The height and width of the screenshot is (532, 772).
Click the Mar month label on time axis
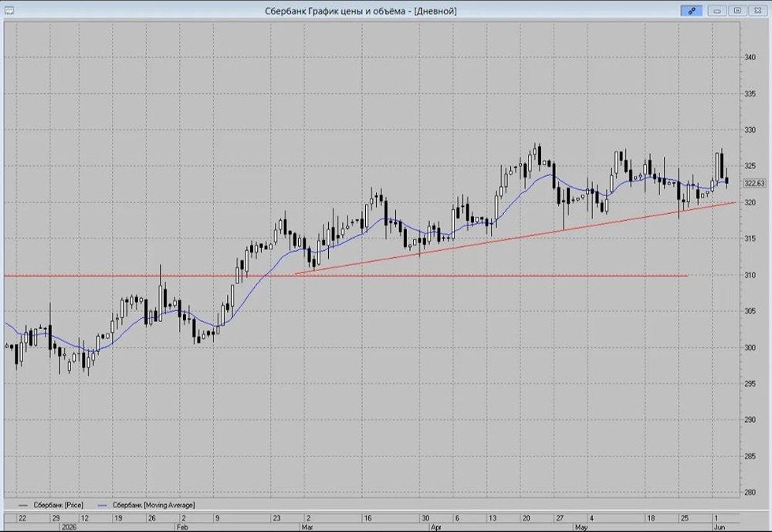click(307, 527)
